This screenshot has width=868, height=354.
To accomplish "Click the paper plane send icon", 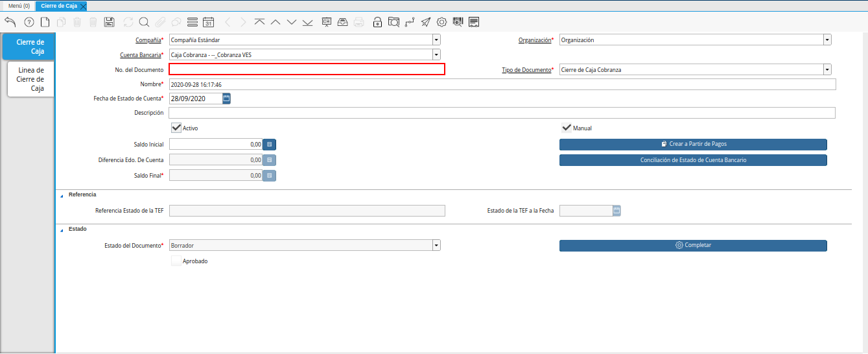I will [x=425, y=22].
